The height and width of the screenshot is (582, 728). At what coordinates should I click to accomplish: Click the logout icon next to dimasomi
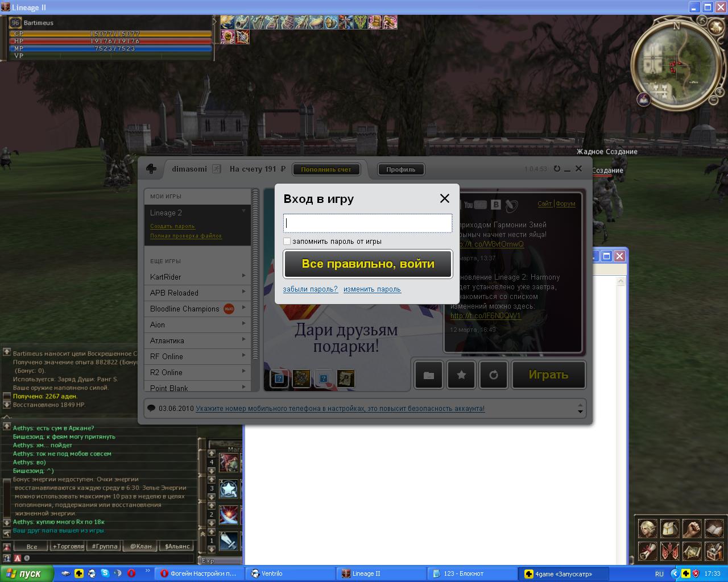(216, 169)
